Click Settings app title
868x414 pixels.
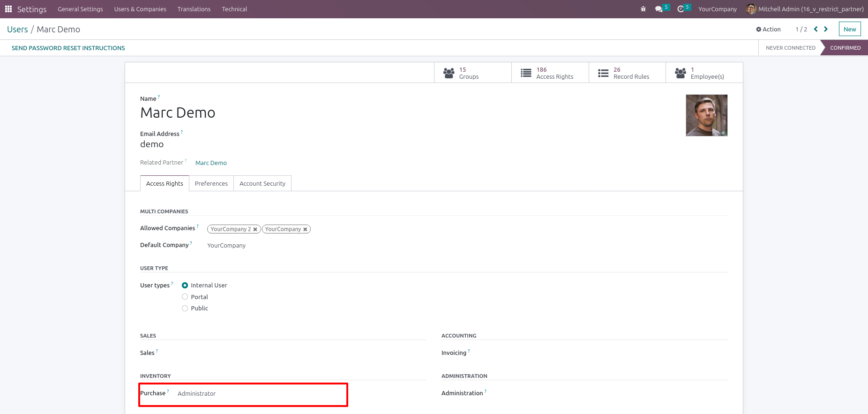click(32, 9)
